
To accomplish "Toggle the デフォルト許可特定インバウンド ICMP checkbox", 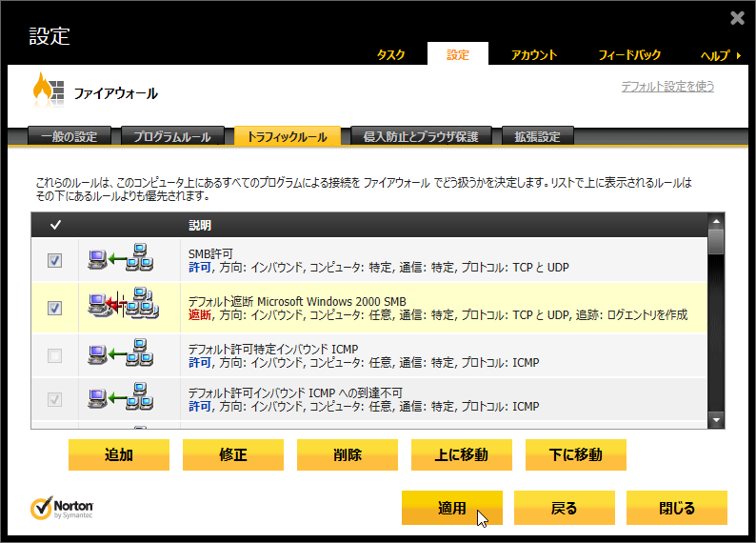I will tap(55, 355).
